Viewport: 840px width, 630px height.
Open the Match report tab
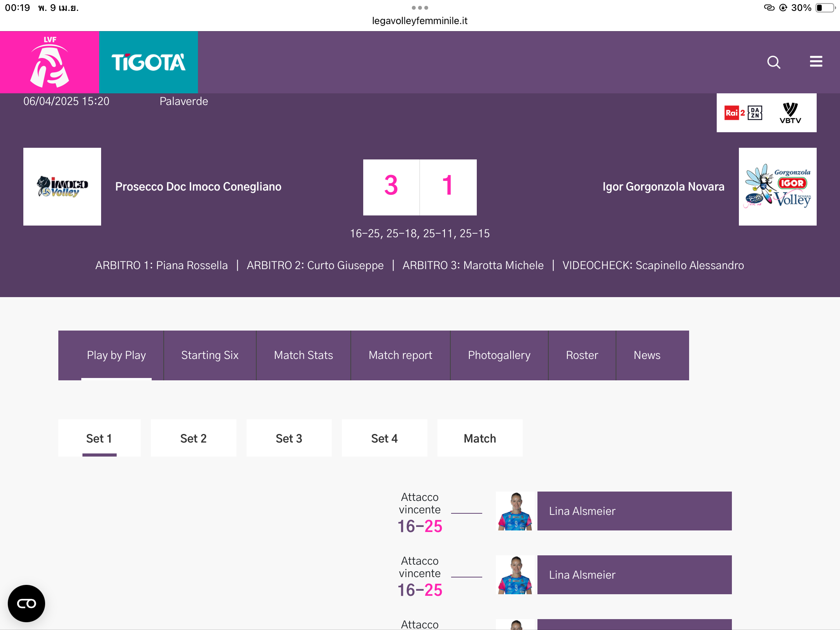click(x=401, y=355)
